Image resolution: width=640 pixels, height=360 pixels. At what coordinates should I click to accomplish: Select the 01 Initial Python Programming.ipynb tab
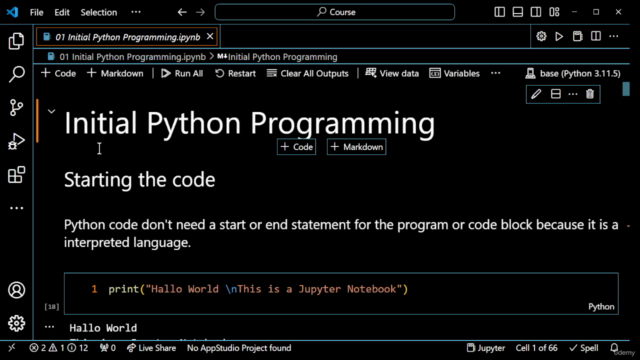pyautogui.click(x=127, y=37)
